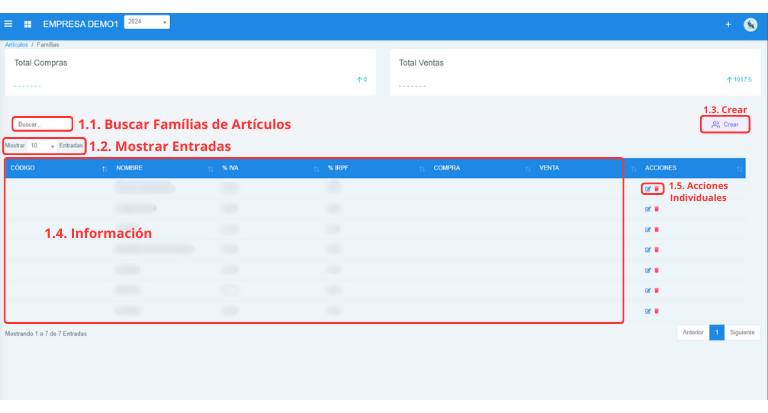Click the Crear button
Screen dimensions: 768x413
pos(725,124)
